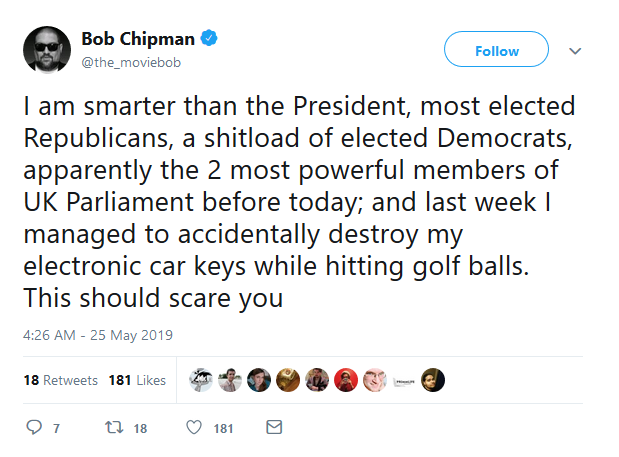The height and width of the screenshot is (457, 619).
Task: Click the reply count number 7
Action: (56, 428)
